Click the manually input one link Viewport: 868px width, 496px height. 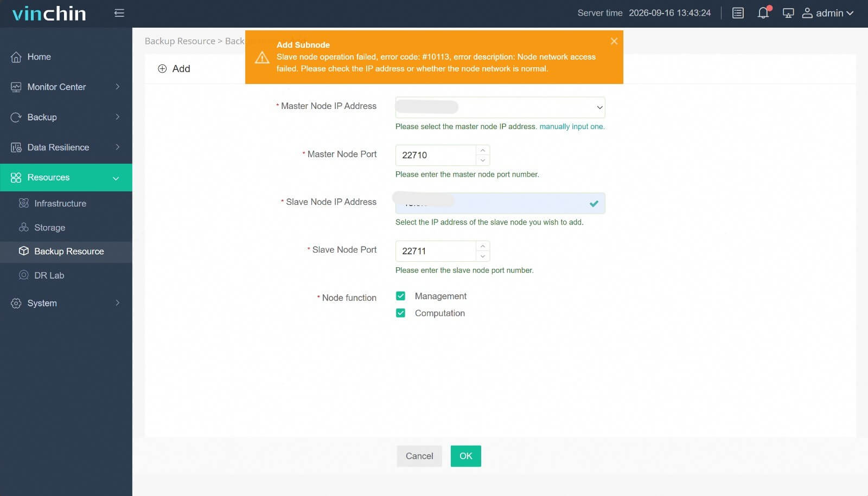[572, 127]
